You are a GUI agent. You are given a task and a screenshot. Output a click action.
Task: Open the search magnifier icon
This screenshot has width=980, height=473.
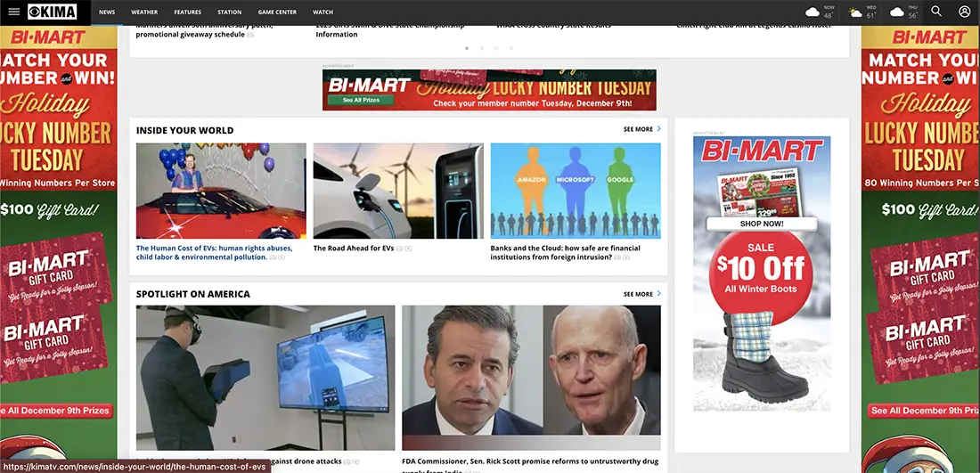coord(935,12)
